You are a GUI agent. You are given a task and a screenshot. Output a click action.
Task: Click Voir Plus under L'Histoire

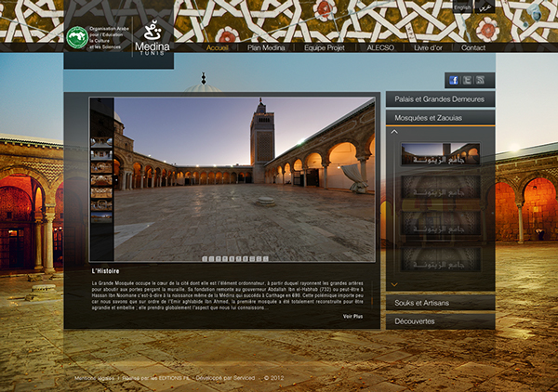point(352,317)
